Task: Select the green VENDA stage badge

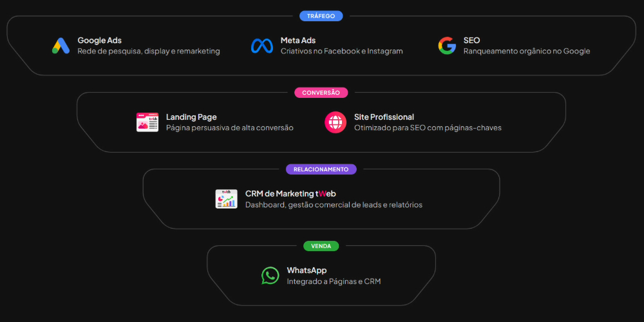Action: coord(321,246)
